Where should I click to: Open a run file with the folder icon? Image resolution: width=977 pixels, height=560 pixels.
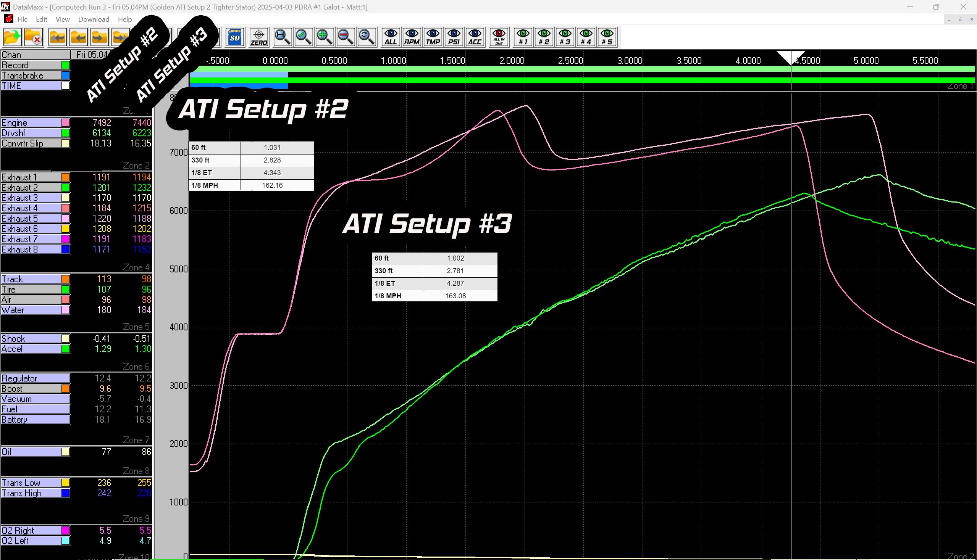12,37
